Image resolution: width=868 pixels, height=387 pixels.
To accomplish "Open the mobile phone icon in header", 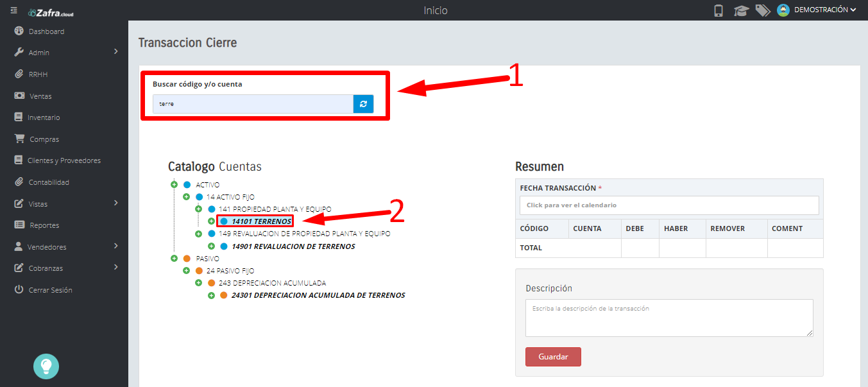I will [x=719, y=10].
